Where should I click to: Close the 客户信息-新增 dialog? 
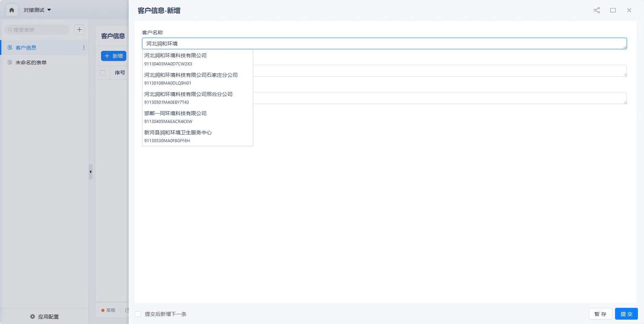pos(629,10)
